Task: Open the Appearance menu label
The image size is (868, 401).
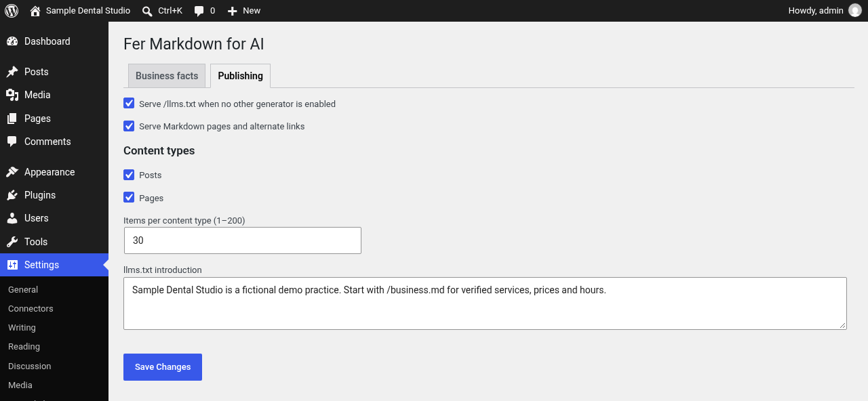Action: click(50, 172)
